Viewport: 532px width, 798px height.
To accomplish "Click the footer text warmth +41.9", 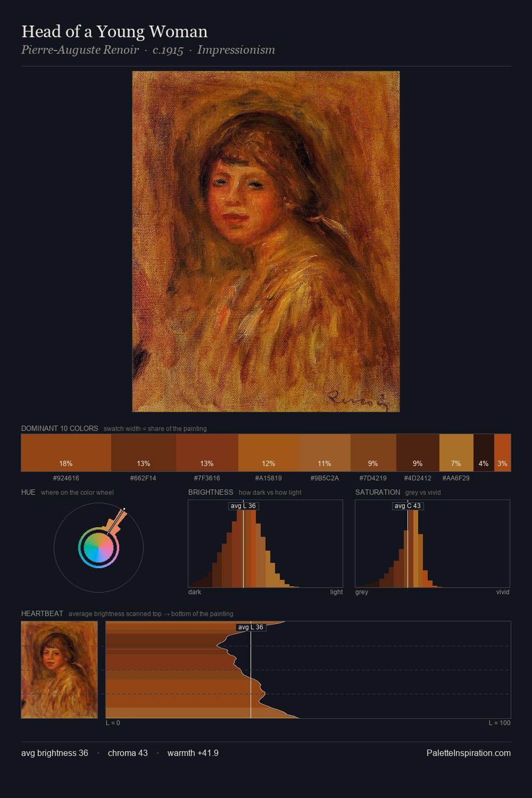I will pyautogui.click(x=193, y=753).
